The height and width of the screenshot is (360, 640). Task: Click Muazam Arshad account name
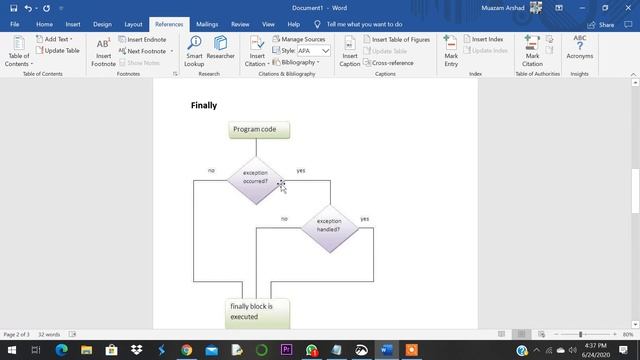click(502, 8)
